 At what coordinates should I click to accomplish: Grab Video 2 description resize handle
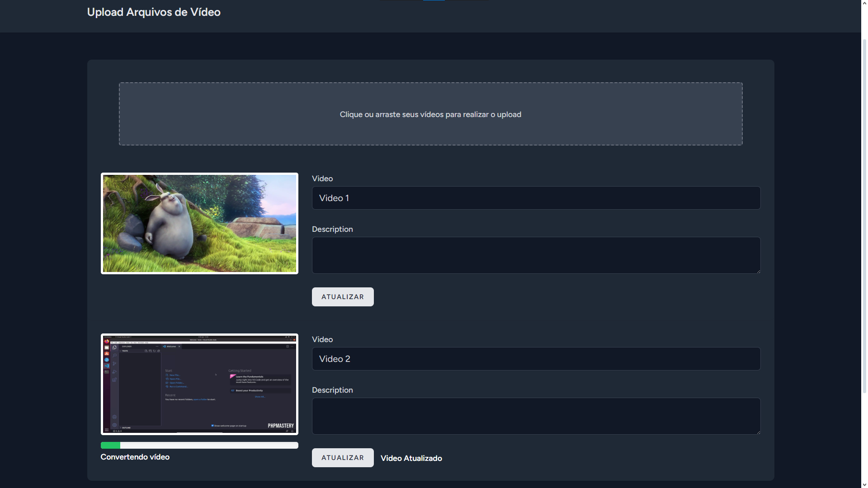(758, 432)
